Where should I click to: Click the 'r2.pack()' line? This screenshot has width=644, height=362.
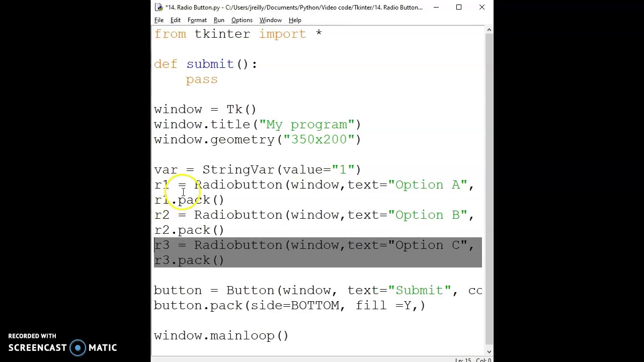(x=189, y=230)
